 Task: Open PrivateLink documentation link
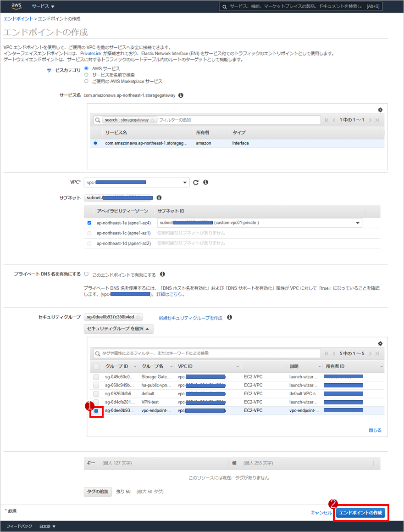click(91, 54)
